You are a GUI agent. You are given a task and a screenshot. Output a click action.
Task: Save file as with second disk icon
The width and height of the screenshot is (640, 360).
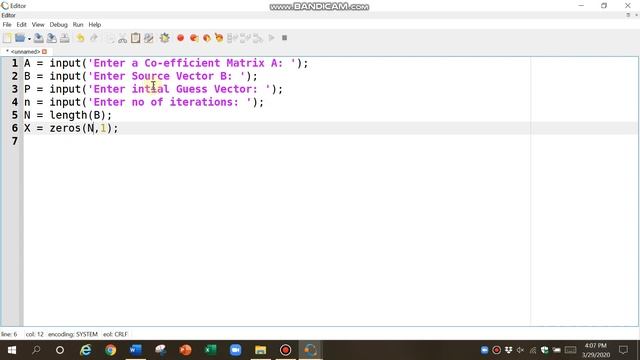[x=51, y=38]
